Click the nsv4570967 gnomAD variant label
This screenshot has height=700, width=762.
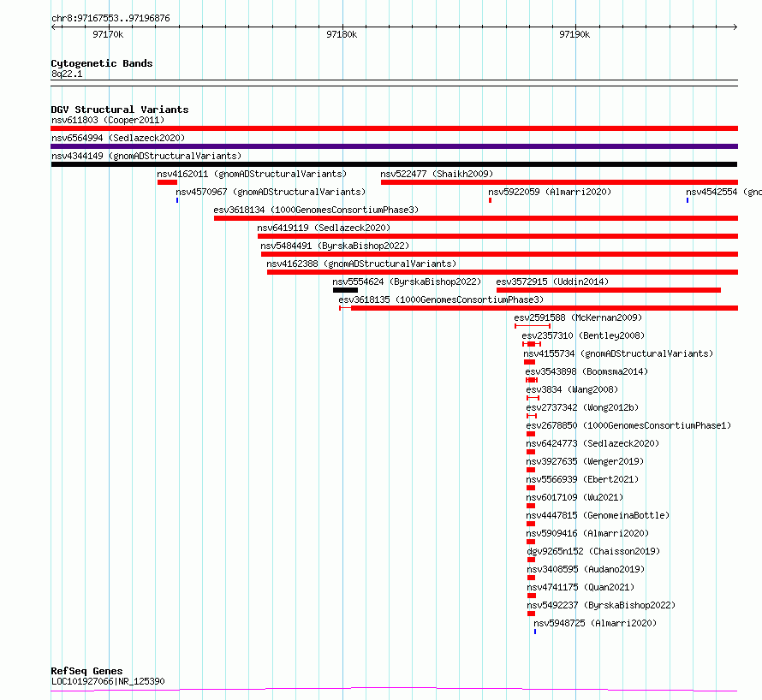click(x=271, y=192)
